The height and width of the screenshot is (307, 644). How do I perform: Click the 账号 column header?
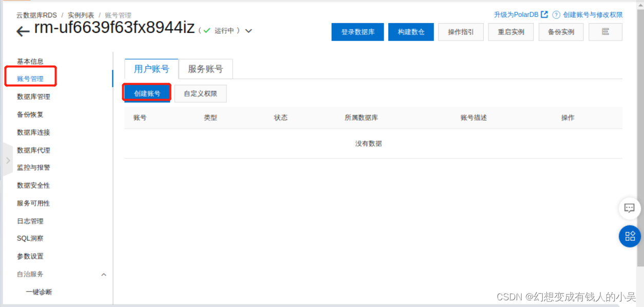coord(140,118)
